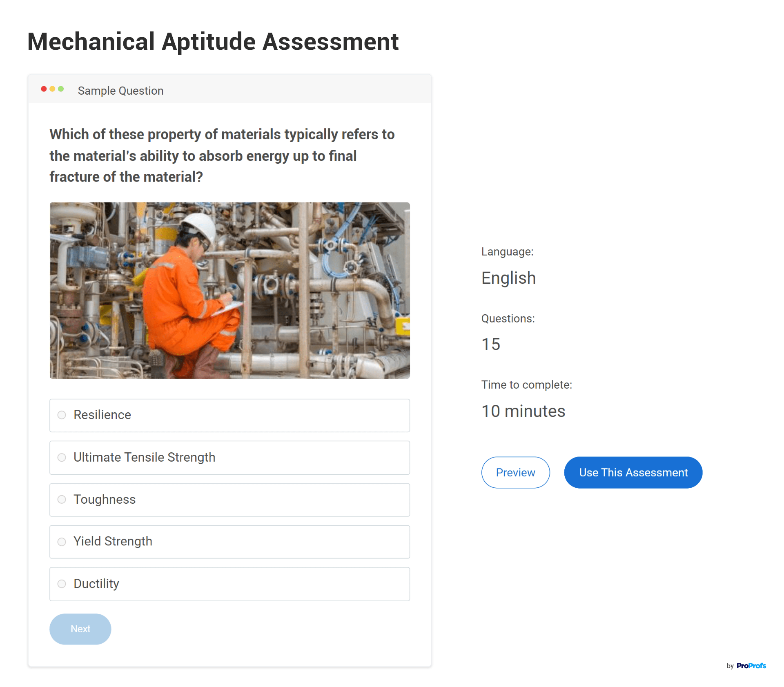Pick the Yield Strength radio option
Image resolution: width=784 pixels, height=687 pixels.
pos(62,542)
